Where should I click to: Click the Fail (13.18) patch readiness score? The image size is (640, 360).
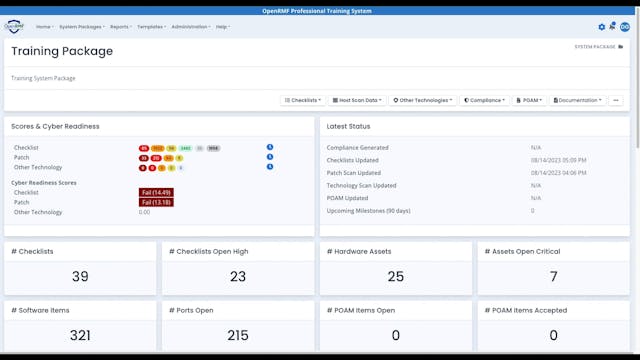(156, 202)
